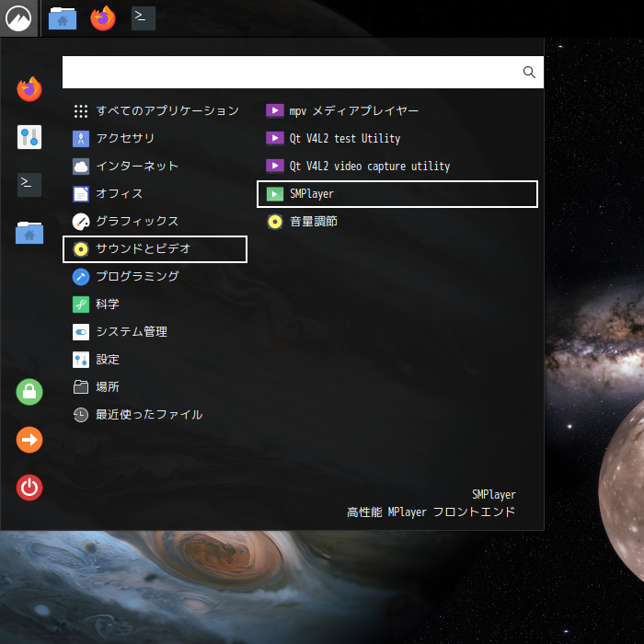This screenshot has width=644, height=644.
Task: Click the green icon beside 科学
Action: point(81,305)
